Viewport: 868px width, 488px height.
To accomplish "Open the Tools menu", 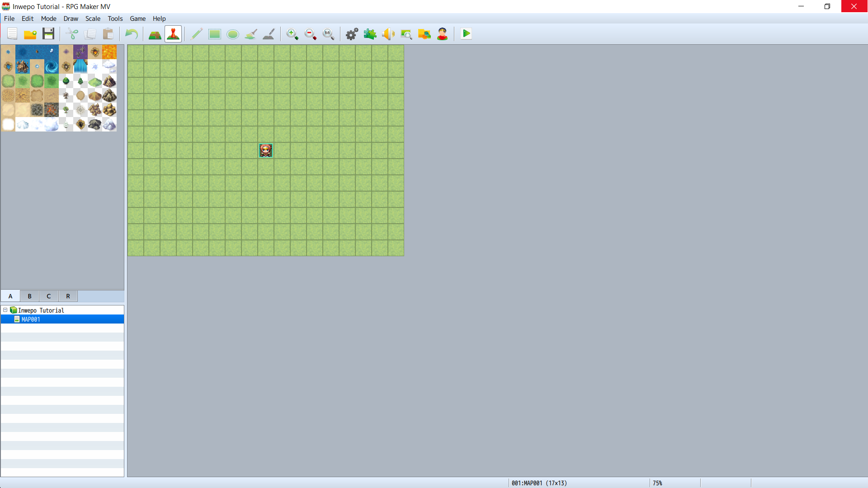I will point(115,19).
